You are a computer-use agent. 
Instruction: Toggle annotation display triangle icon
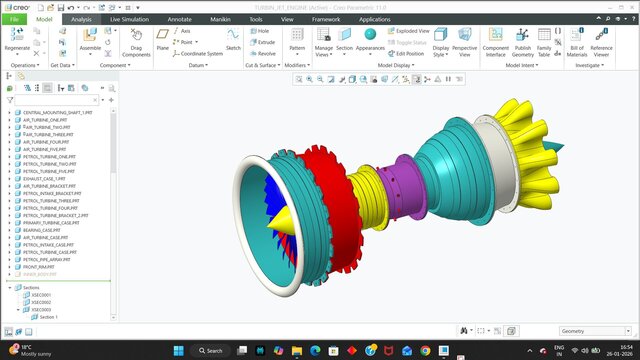[438, 79]
